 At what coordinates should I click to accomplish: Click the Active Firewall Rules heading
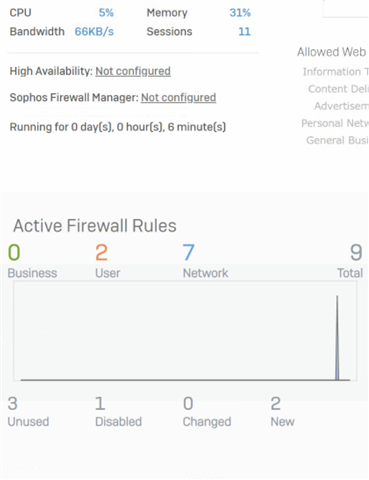pos(95,226)
